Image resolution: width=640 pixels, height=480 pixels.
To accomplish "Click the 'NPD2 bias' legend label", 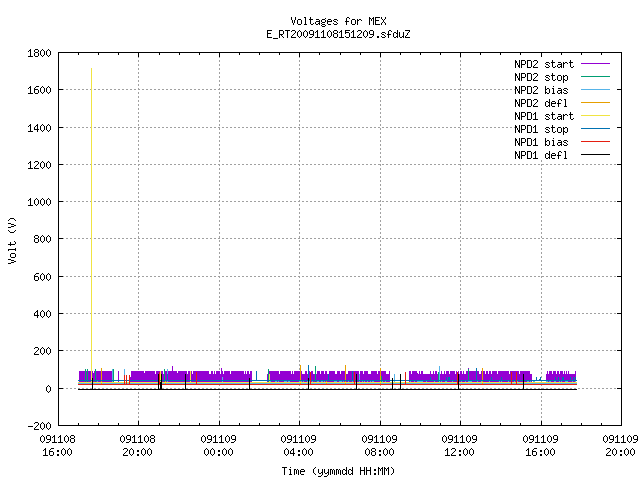I will (x=541, y=90).
